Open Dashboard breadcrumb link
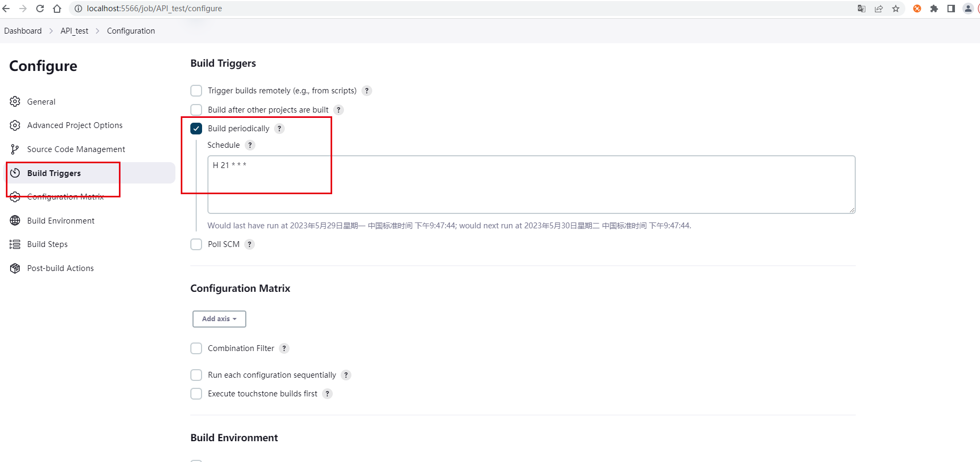 [x=23, y=31]
